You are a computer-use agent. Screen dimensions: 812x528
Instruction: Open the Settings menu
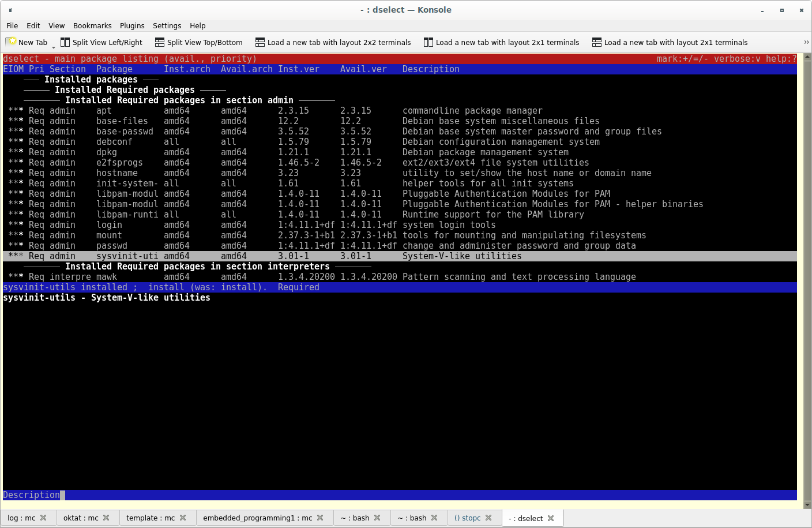[167, 26]
